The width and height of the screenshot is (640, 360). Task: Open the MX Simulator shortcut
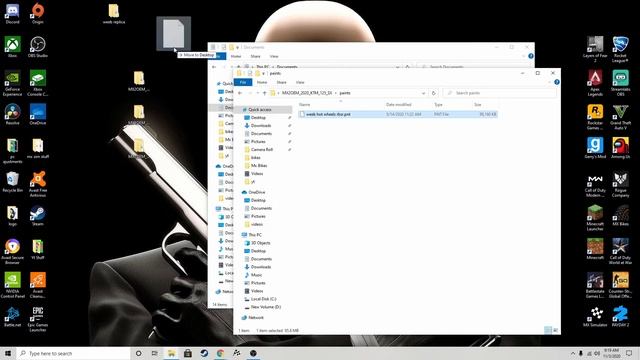tap(595, 317)
